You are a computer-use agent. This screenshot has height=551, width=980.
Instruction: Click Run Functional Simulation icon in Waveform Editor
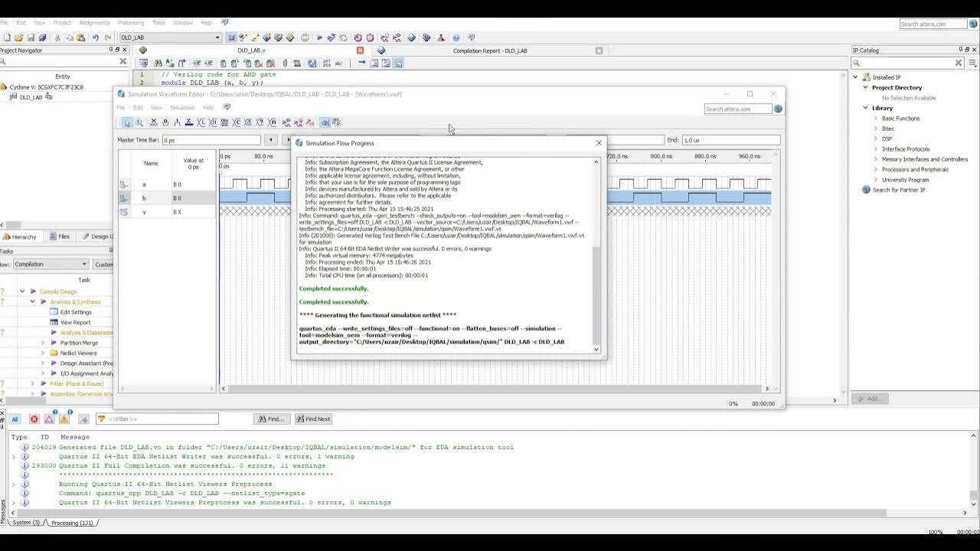pos(286,122)
